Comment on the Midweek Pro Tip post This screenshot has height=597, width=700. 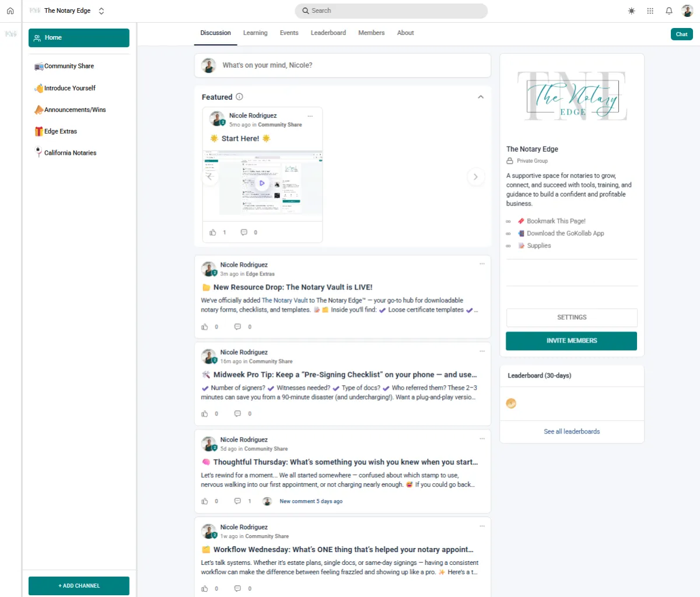(237, 414)
